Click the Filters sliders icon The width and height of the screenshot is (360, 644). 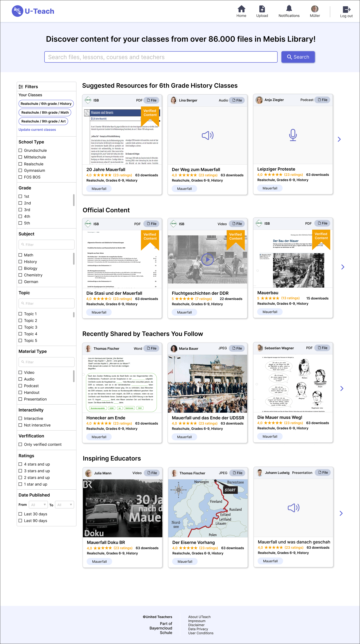21,87
